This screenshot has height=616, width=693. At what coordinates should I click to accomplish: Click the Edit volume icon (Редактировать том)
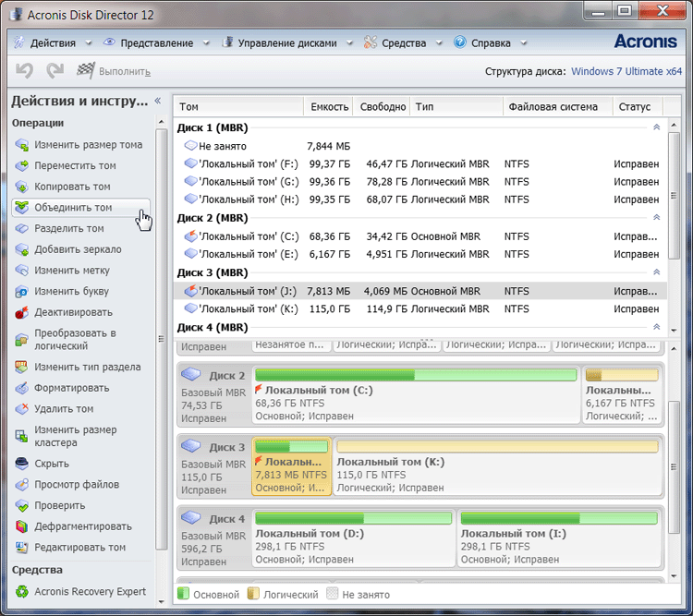[x=21, y=547]
